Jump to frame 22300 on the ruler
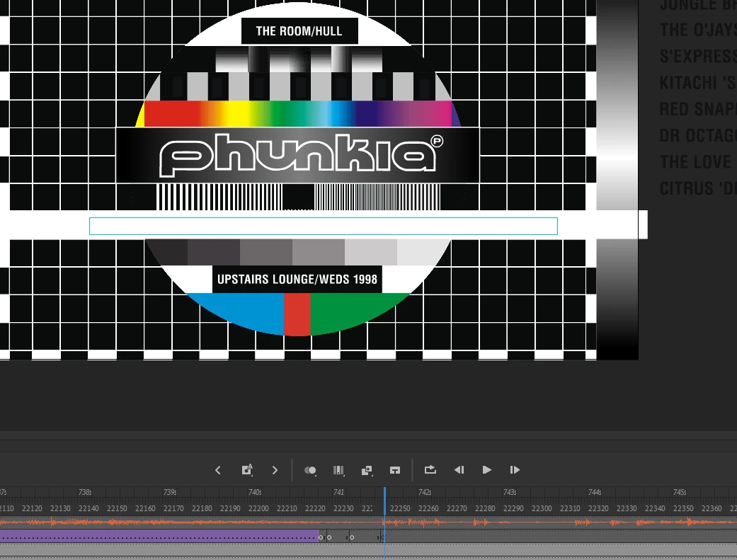737x560 pixels. coord(542,508)
